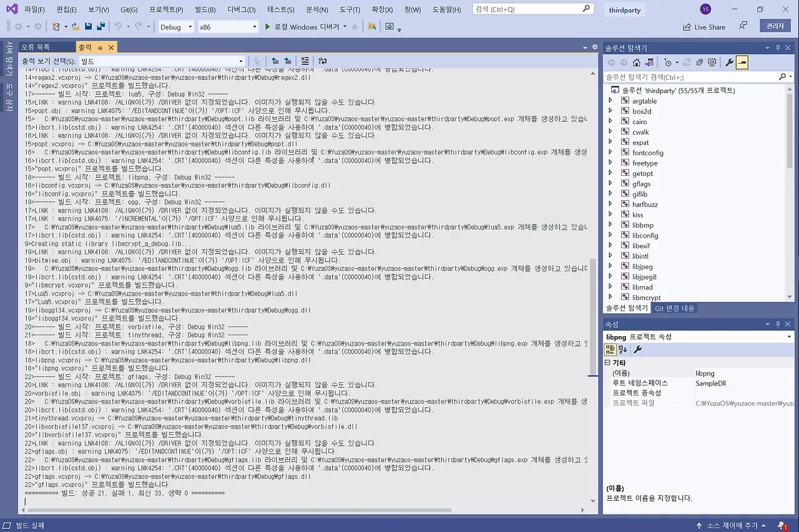799x532 pixels.
Task: Pin the 출력 output tab
Action: pos(100,47)
